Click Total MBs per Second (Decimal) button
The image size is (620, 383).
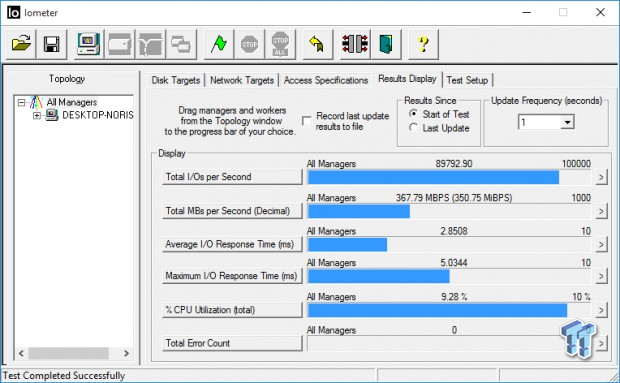click(x=232, y=211)
